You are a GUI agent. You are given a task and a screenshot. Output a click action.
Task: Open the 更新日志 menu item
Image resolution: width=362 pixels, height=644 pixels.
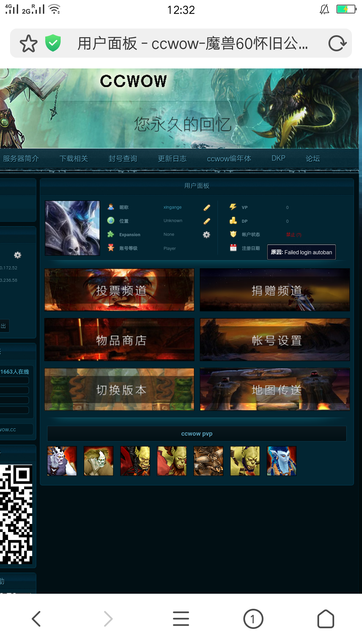click(172, 159)
